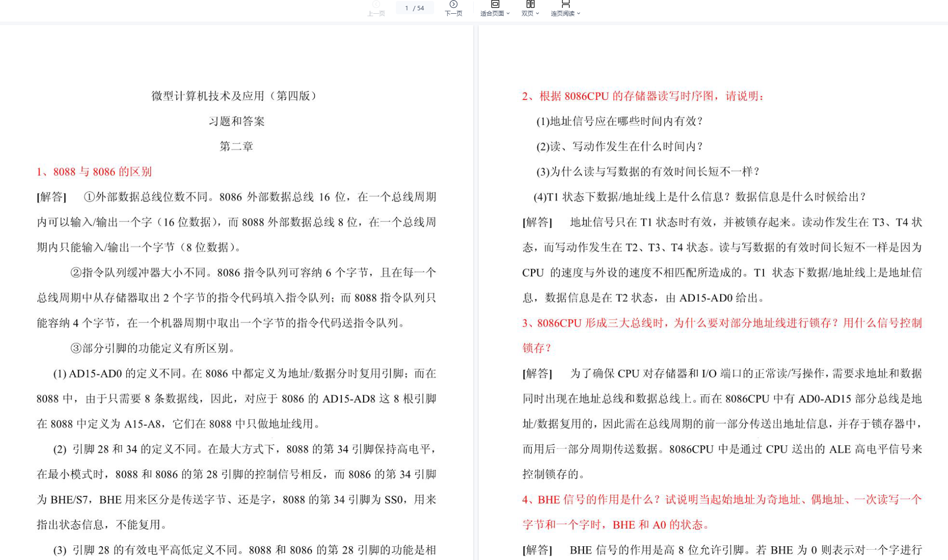Screen dimensions: 948x560
Task: Click the divider between the two pages
Action: (x=476, y=294)
